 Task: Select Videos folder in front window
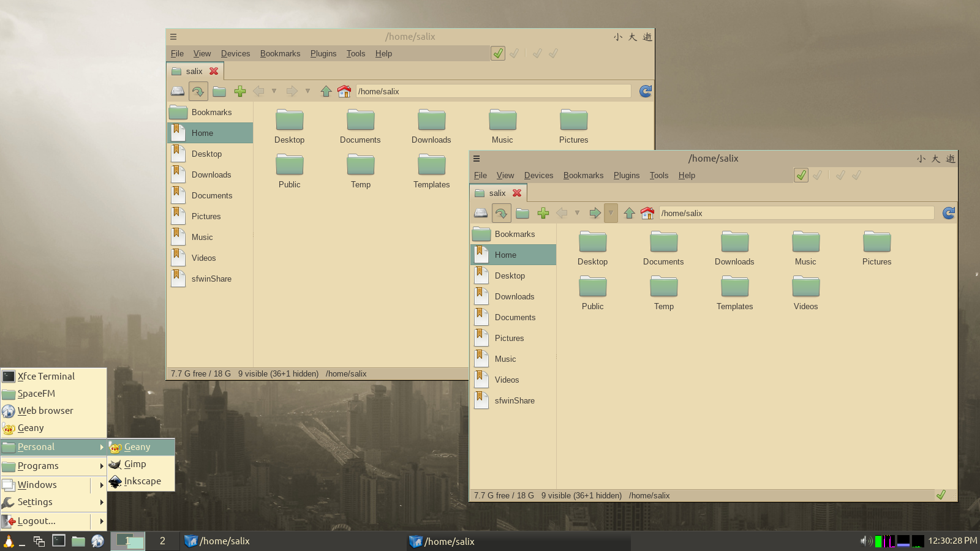click(805, 293)
